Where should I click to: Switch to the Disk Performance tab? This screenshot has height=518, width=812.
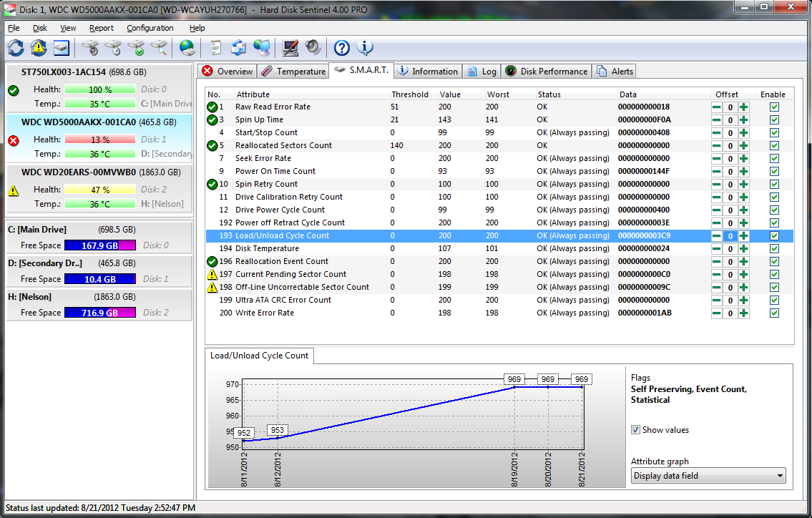point(547,71)
